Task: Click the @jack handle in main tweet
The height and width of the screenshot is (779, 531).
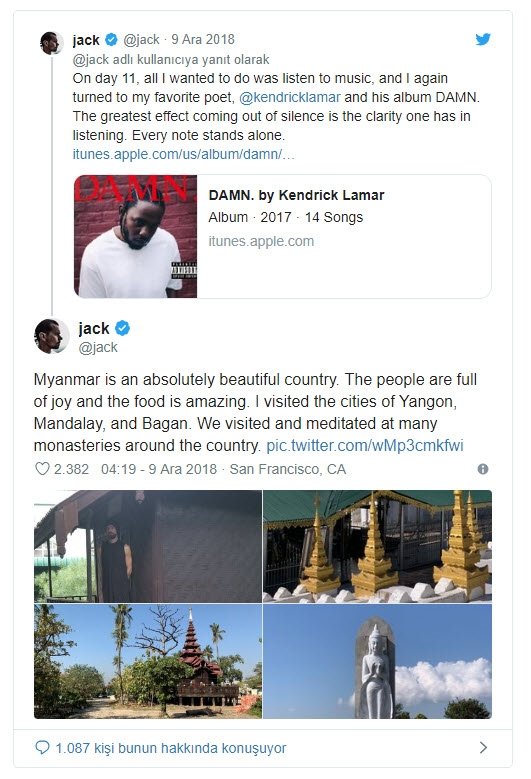Action: click(98, 347)
